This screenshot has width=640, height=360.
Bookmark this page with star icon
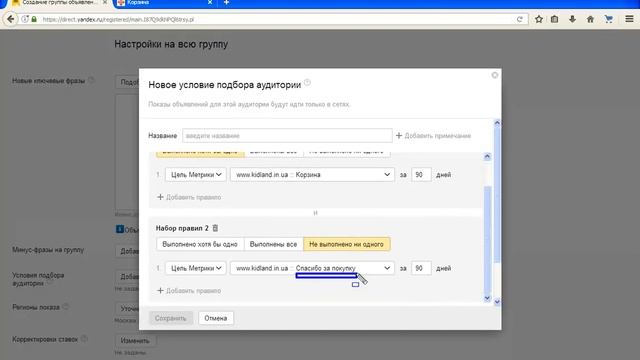(x=539, y=19)
